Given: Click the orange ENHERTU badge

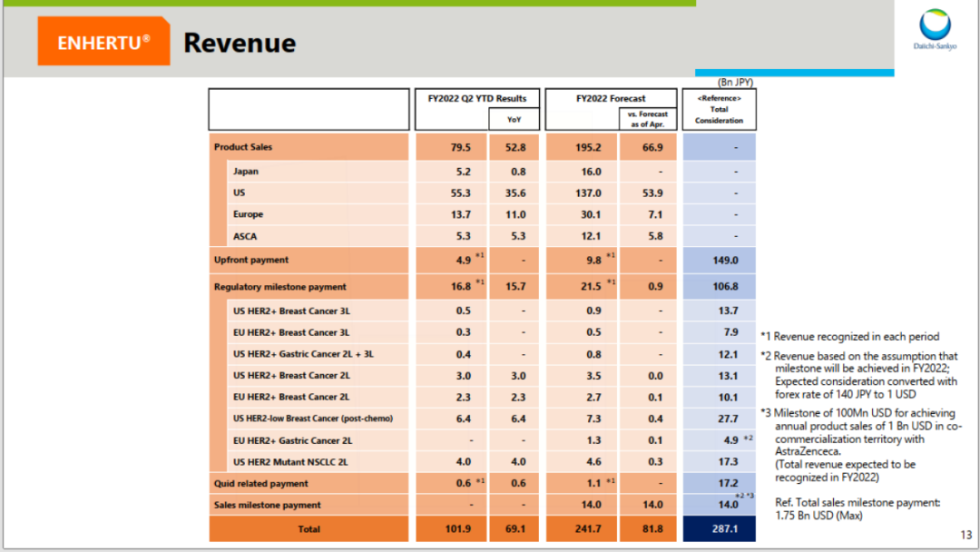Looking at the screenshot, I should 103,42.
